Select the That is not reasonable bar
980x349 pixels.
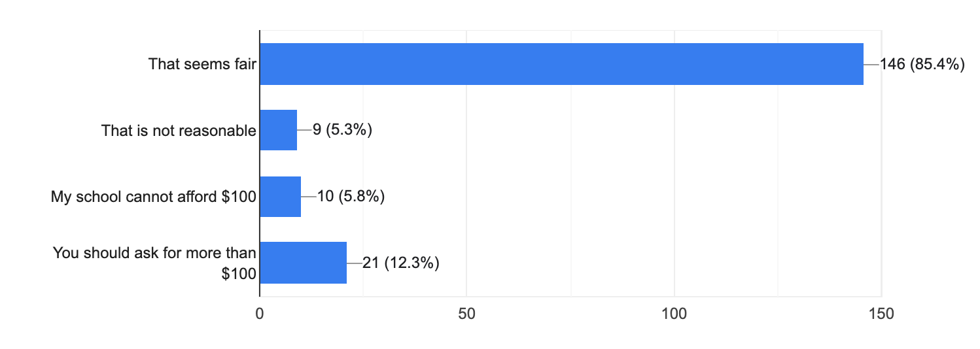279,130
